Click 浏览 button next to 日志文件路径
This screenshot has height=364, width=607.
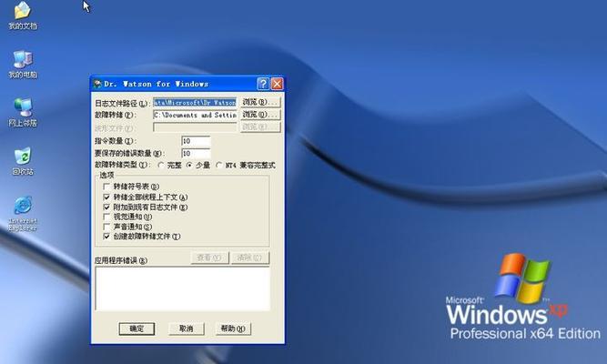pos(260,102)
